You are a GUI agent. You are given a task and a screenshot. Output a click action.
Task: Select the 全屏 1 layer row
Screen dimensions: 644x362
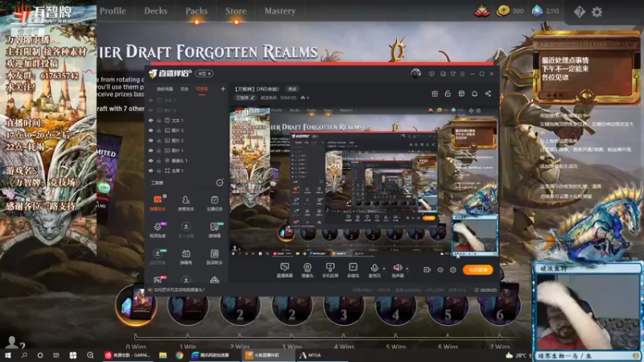point(187,171)
